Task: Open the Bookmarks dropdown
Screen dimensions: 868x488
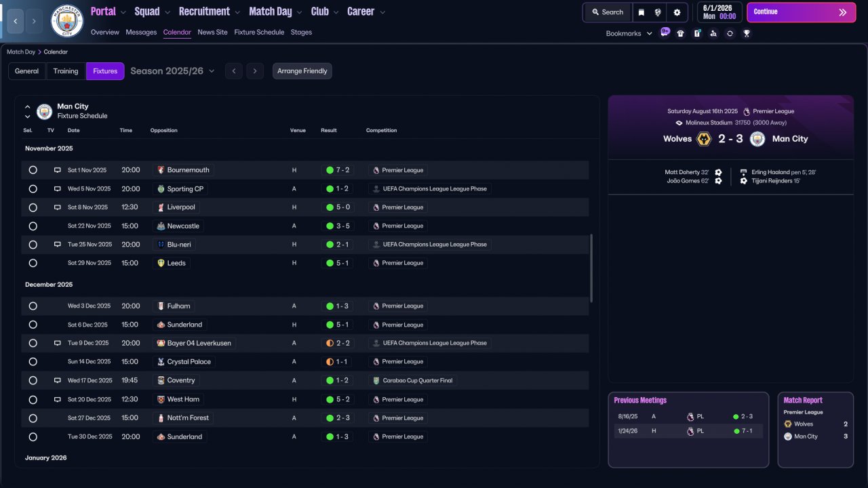Action: [x=629, y=33]
